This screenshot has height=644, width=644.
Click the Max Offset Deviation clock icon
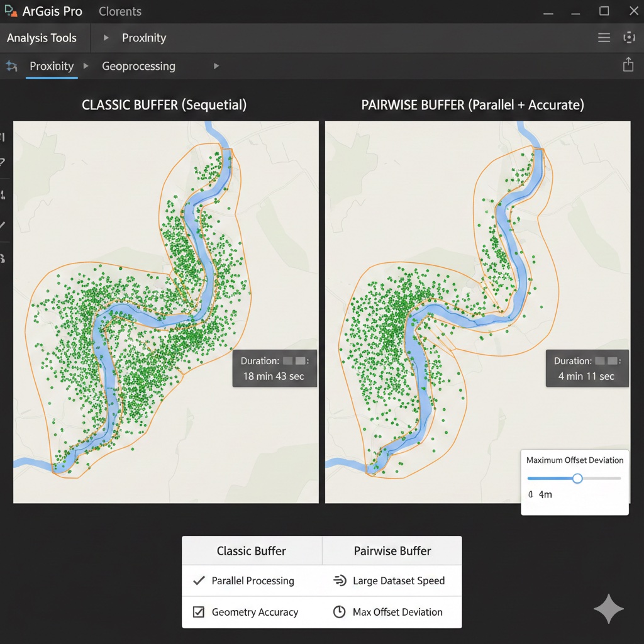click(x=340, y=612)
